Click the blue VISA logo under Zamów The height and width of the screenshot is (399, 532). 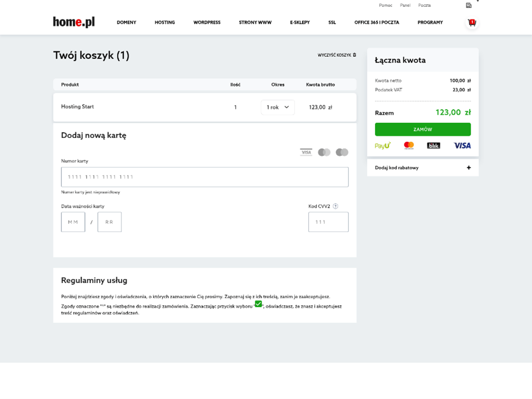[462, 146]
